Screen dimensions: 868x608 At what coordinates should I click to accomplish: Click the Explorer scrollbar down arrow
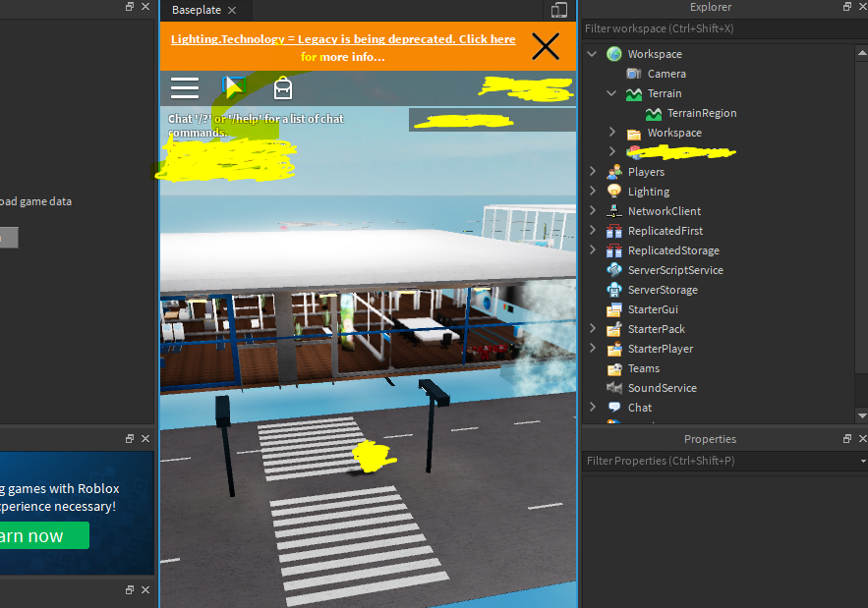862,415
